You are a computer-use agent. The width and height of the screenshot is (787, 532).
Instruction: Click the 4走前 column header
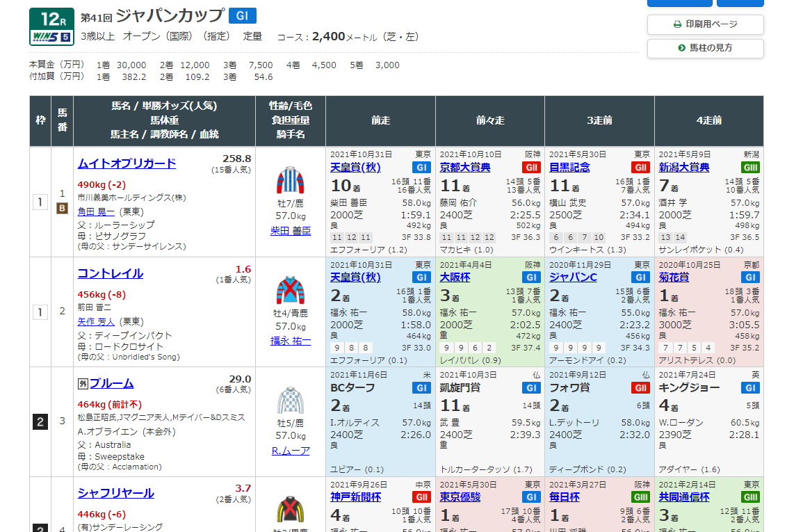709,121
